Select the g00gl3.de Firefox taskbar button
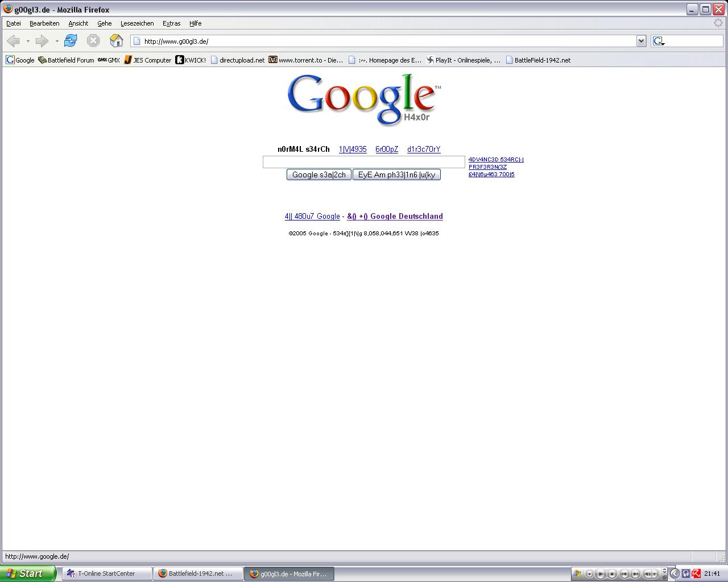 pos(289,573)
